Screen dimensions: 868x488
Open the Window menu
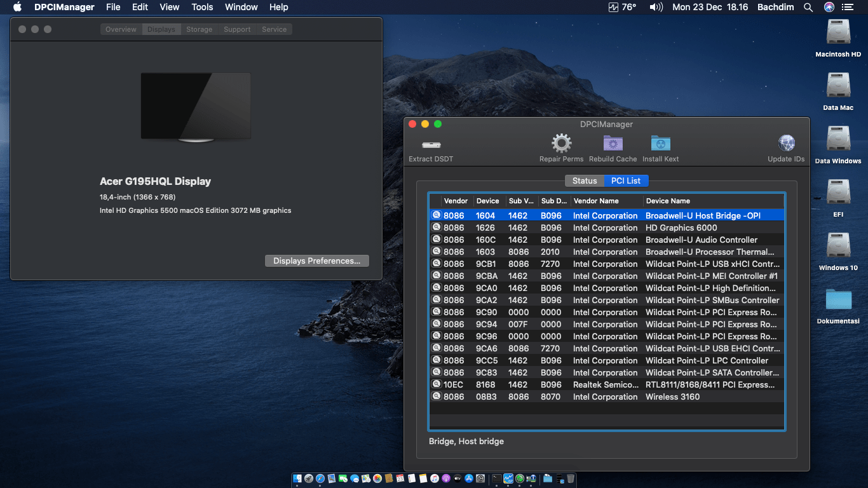click(241, 7)
